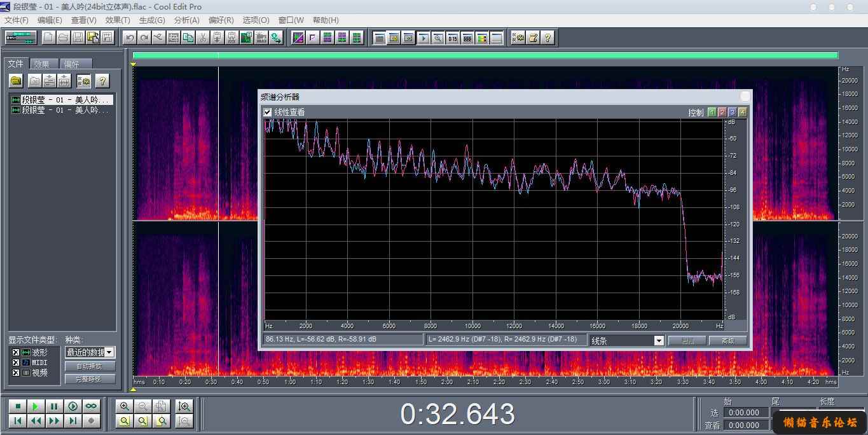The height and width of the screenshot is (435, 868).
Task: Click the open folder icon in file panel
Action: (16, 81)
